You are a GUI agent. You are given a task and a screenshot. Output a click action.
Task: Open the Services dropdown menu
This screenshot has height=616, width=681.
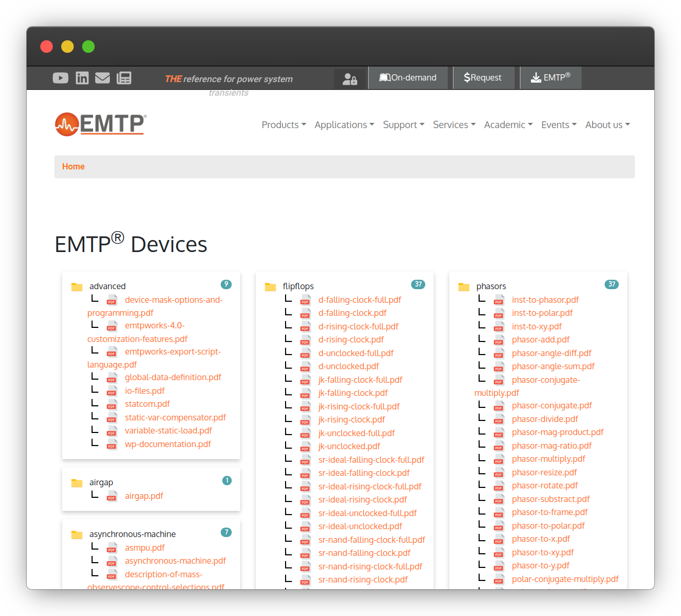(x=454, y=125)
